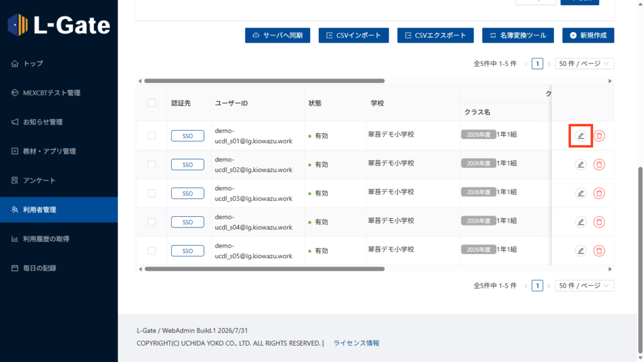Viewport: 644px width, 362px height.
Task: Click the page vertical scrollbar thumb
Action: pos(640,259)
